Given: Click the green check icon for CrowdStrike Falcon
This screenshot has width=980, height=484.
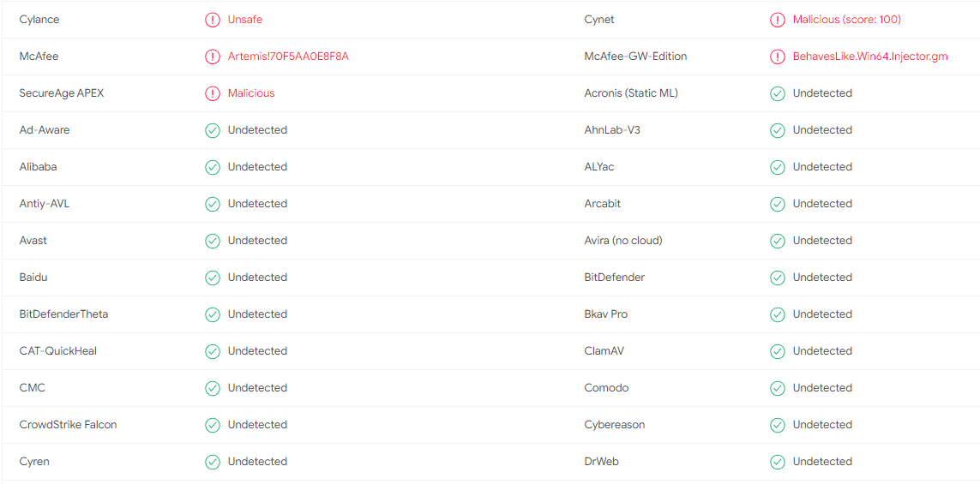Looking at the screenshot, I should (213, 425).
